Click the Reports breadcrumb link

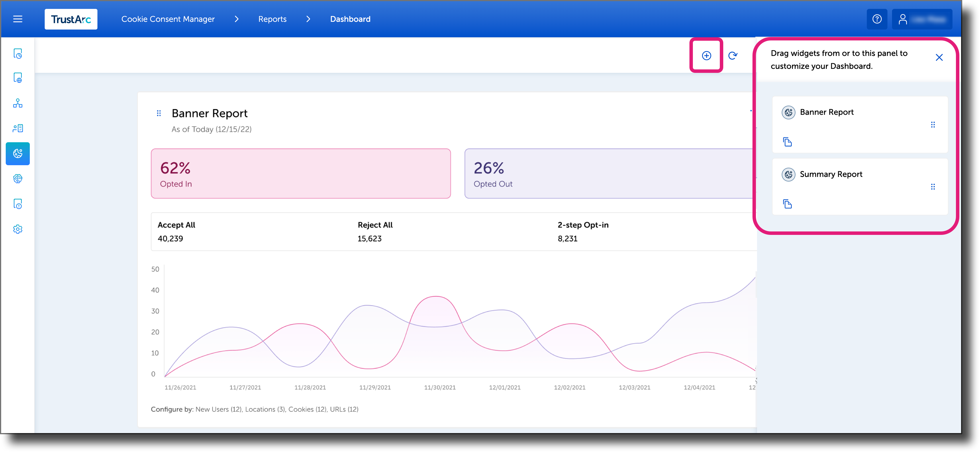pos(272,19)
